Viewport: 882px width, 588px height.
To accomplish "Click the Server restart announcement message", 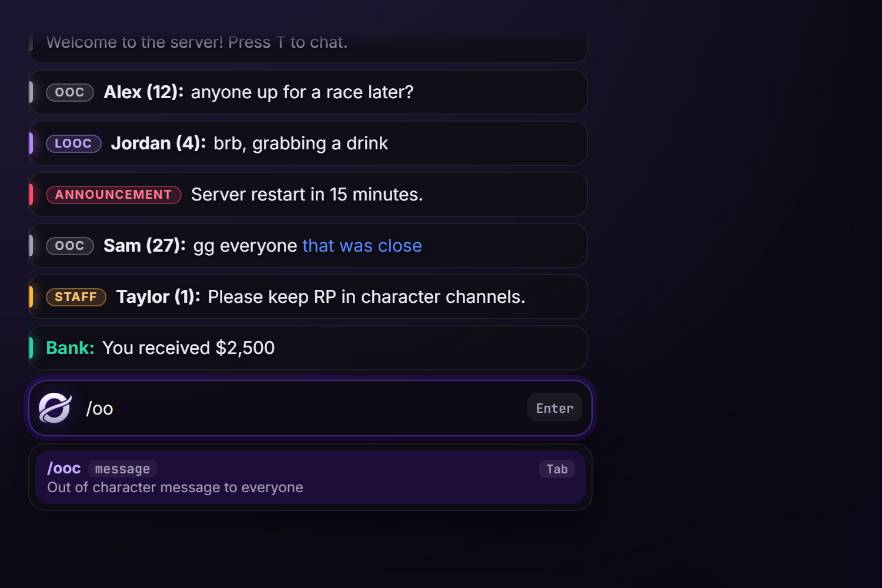I will click(x=307, y=195).
